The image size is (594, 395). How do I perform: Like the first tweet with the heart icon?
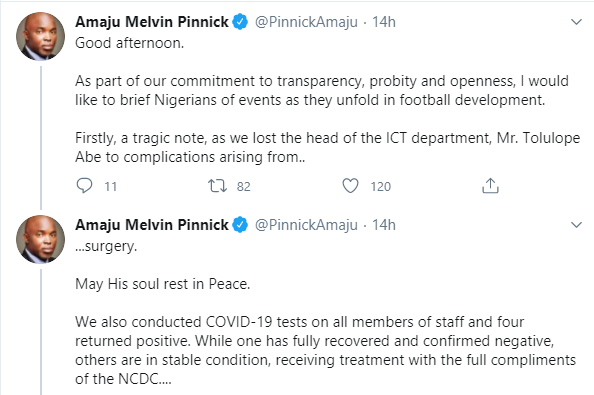click(350, 186)
